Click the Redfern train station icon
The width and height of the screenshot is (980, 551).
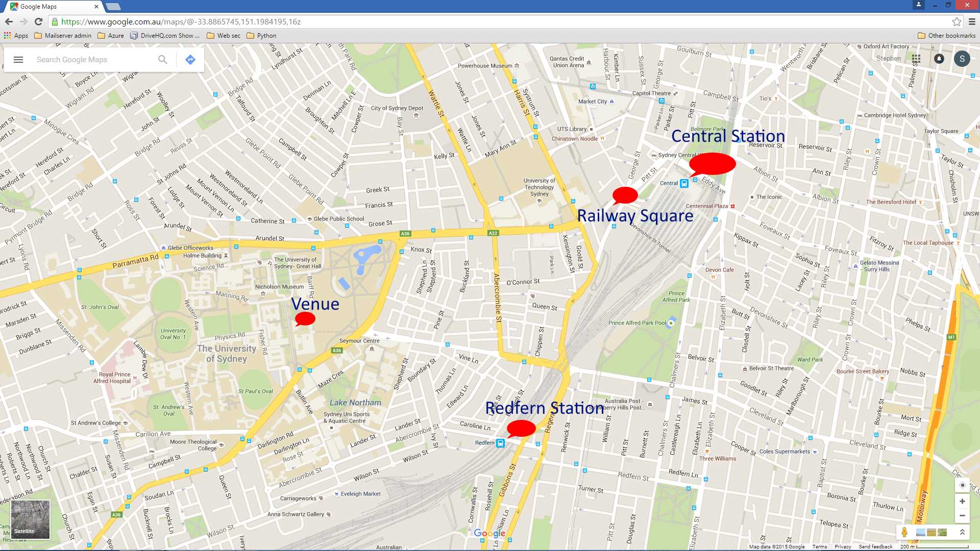point(501,443)
